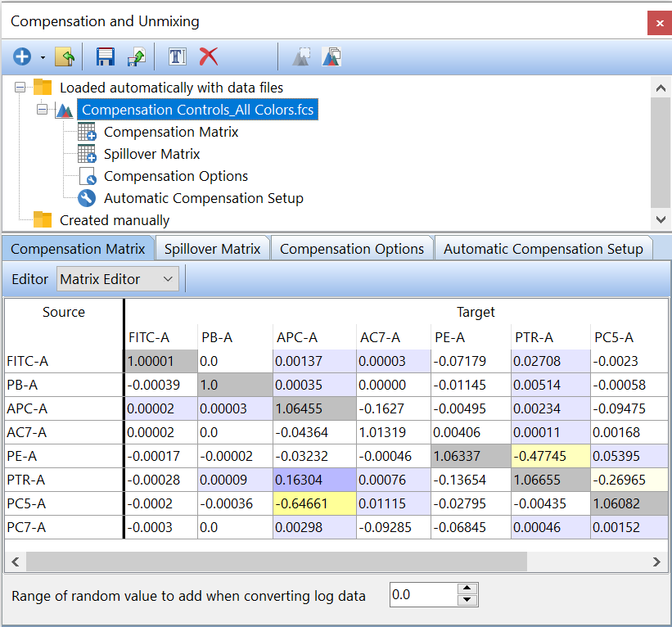
Task: Select Spillover Matrix in the tree
Action: [x=151, y=154]
